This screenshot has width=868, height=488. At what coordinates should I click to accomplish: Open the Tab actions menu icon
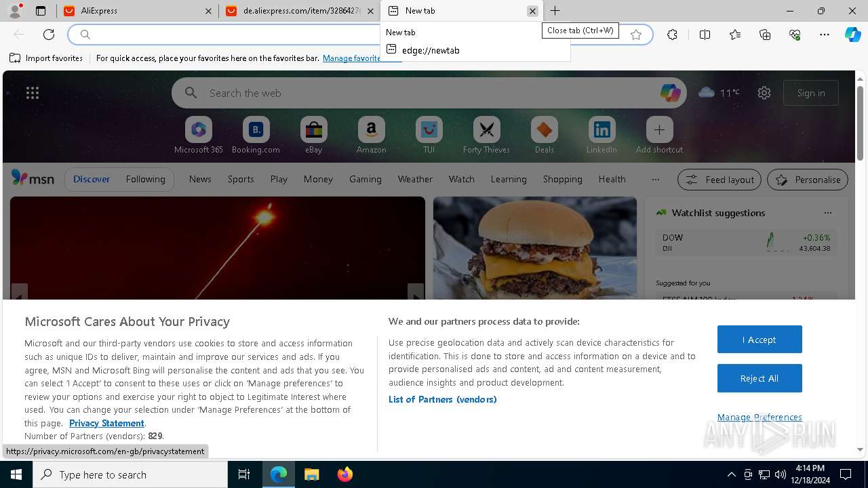41,11
